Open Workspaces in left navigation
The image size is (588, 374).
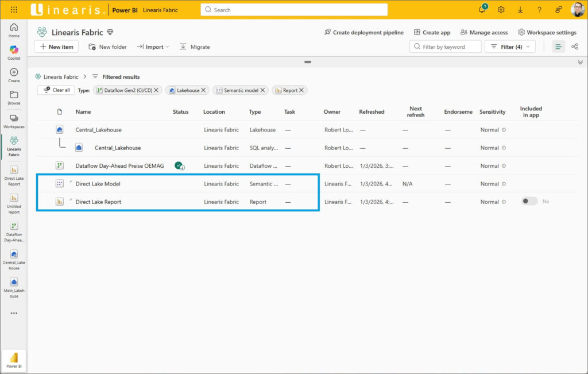click(x=14, y=121)
